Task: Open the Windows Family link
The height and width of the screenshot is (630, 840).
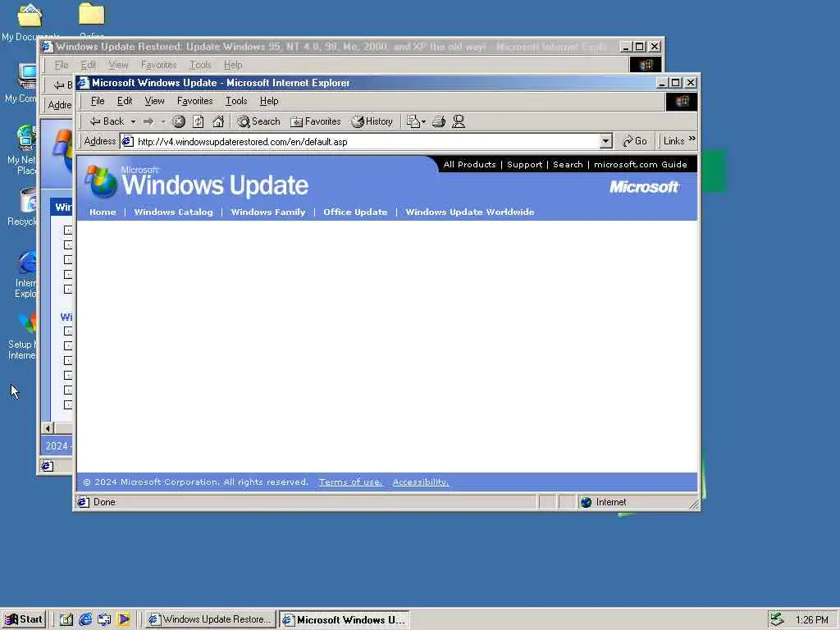Action: [268, 212]
